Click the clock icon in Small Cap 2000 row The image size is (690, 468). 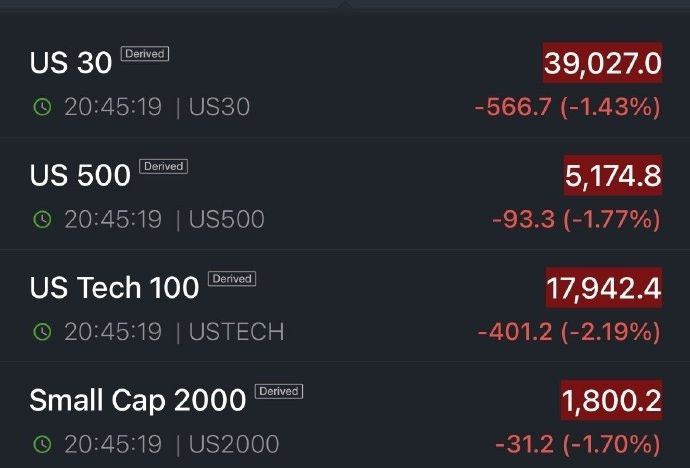tap(42, 444)
